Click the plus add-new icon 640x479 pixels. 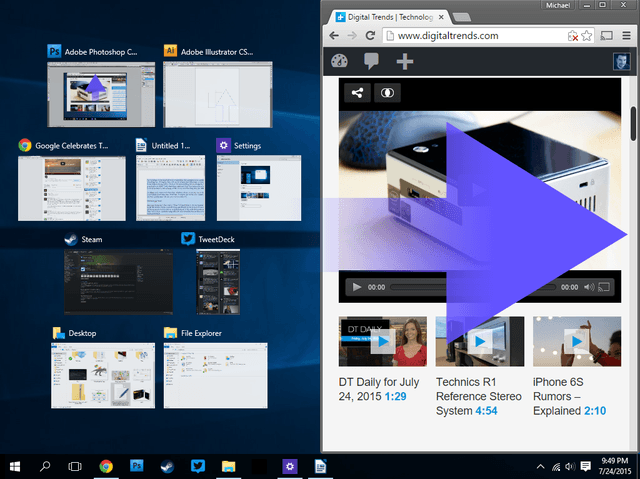coord(404,62)
